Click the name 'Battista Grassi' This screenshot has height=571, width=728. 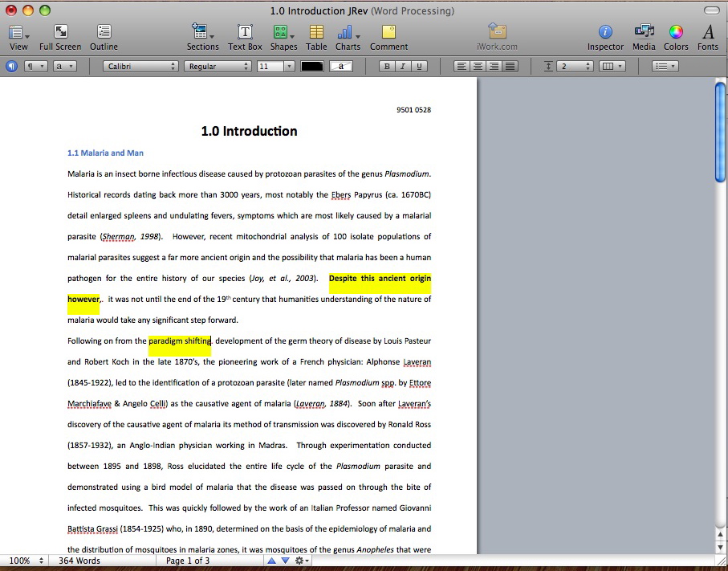92,528
